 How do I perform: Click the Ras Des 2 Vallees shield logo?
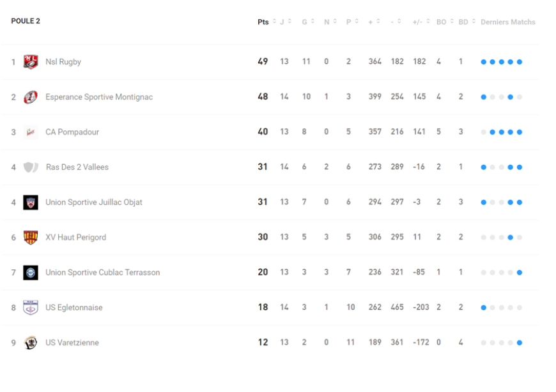[x=31, y=167]
